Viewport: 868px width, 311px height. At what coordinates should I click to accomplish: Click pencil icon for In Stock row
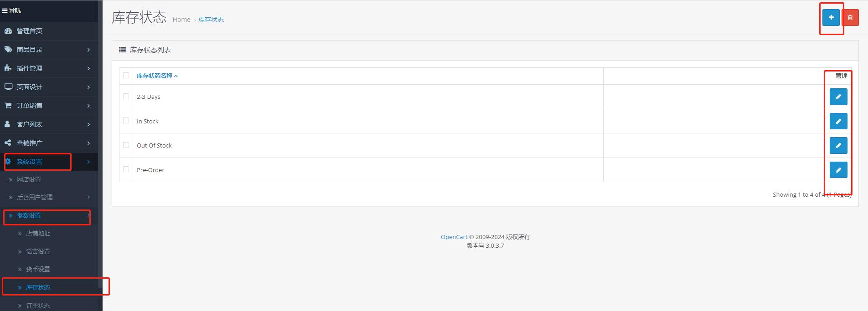tap(838, 121)
